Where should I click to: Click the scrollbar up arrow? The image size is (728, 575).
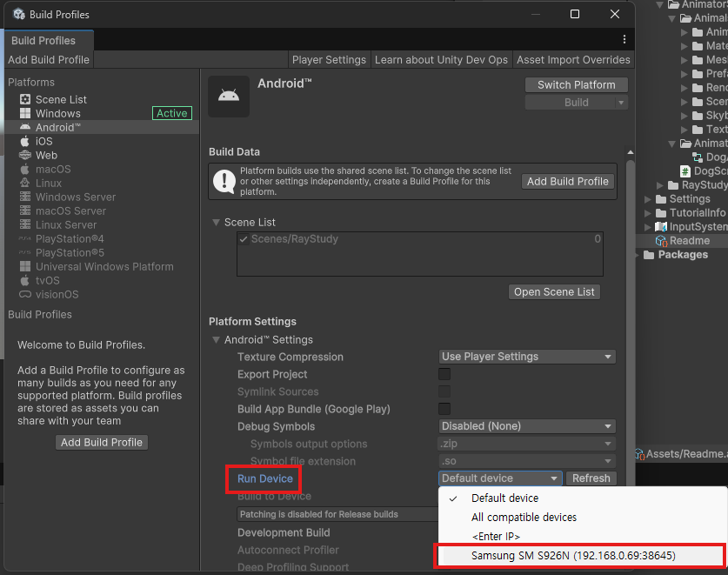[x=630, y=152]
